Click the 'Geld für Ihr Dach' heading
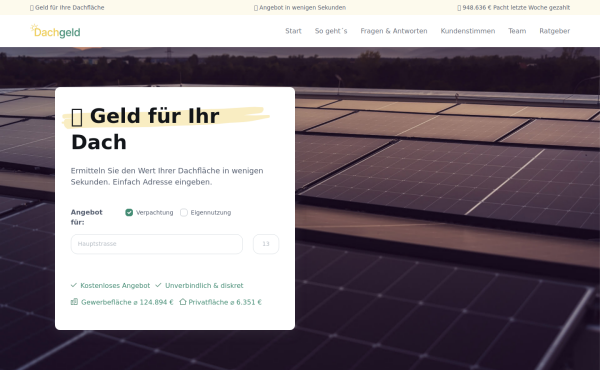The image size is (600, 375). [x=145, y=129]
